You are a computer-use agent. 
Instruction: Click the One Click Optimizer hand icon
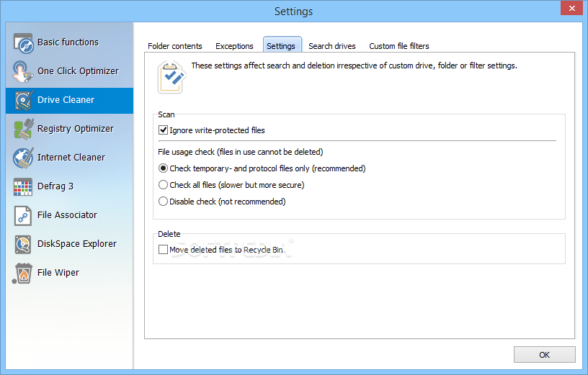[x=22, y=71]
